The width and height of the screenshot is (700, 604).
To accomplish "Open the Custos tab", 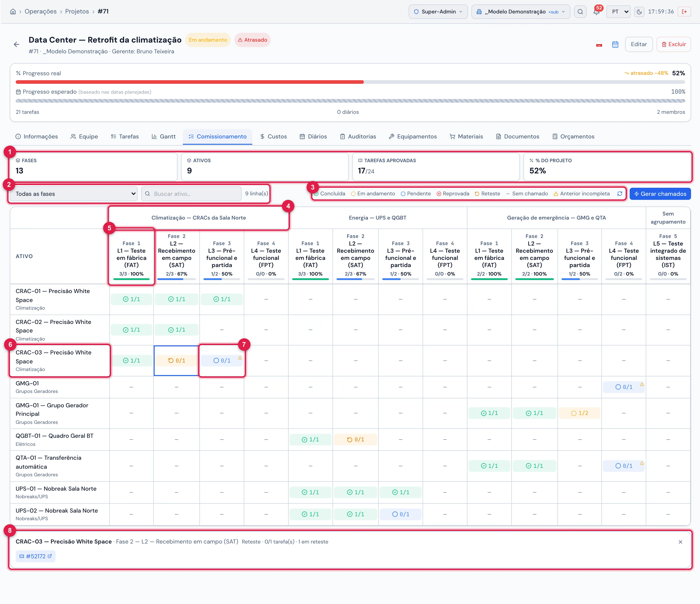I will 273,136.
